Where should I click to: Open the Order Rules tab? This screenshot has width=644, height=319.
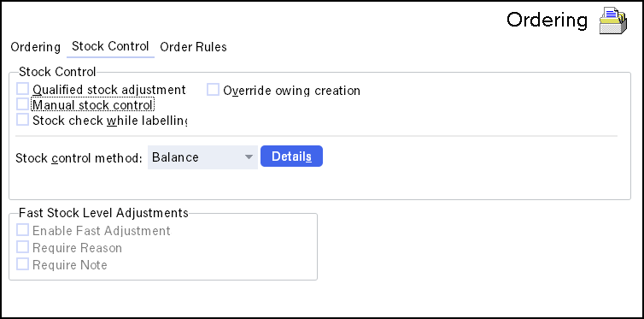point(193,47)
